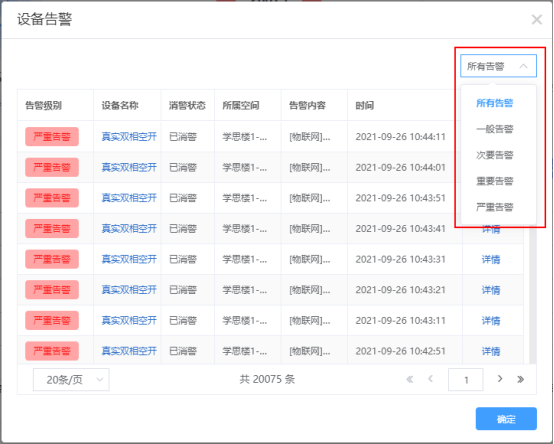
Task: Open the 20条/页 page size dropdown
Action: [71, 380]
